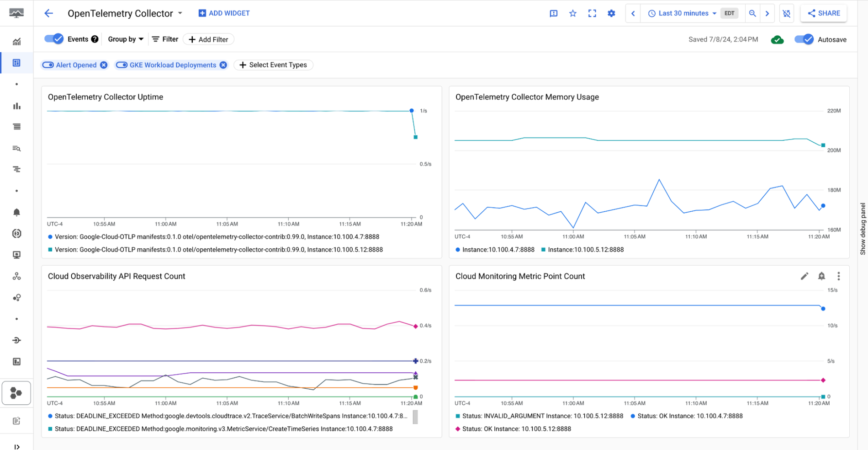This screenshot has height=450, width=868.
Task: Enter fullscreen mode
Action: (x=592, y=13)
